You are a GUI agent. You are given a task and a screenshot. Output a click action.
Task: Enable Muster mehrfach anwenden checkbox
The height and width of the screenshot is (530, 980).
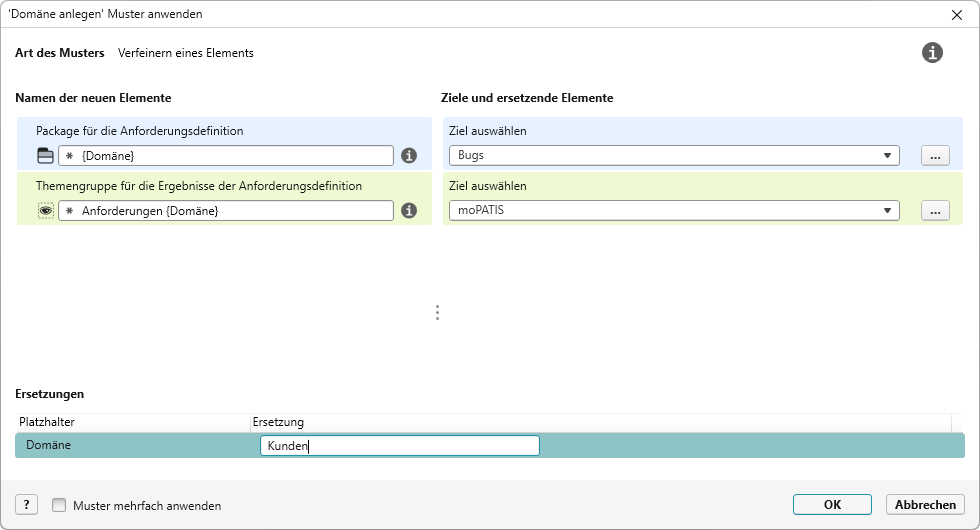coord(59,506)
